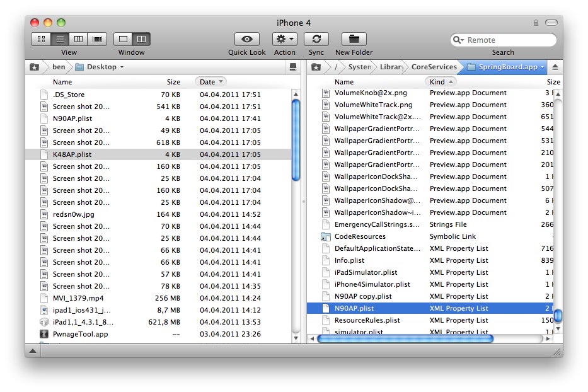Image resolution: width=588 pixels, height=392 pixels.
Task: Open favorites star in right pane
Action: 316,67
